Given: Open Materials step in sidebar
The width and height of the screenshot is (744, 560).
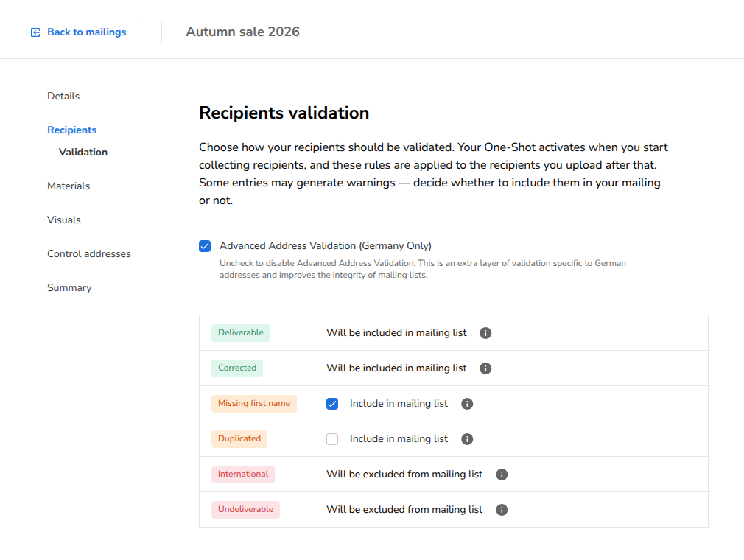Looking at the screenshot, I should (x=69, y=186).
